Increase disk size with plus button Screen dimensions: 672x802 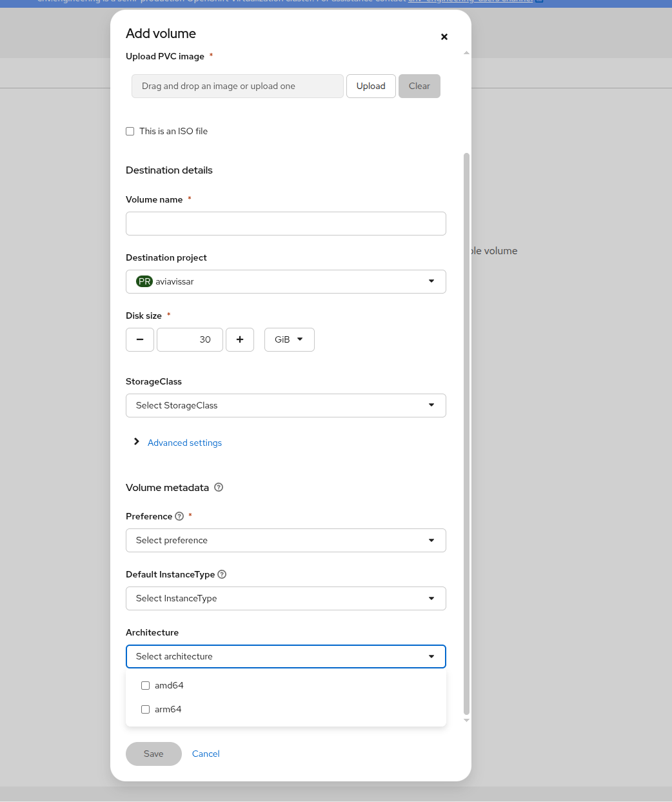click(x=240, y=339)
